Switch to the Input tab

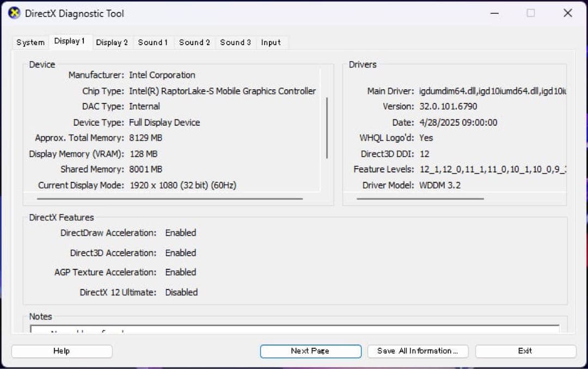(x=271, y=42)
